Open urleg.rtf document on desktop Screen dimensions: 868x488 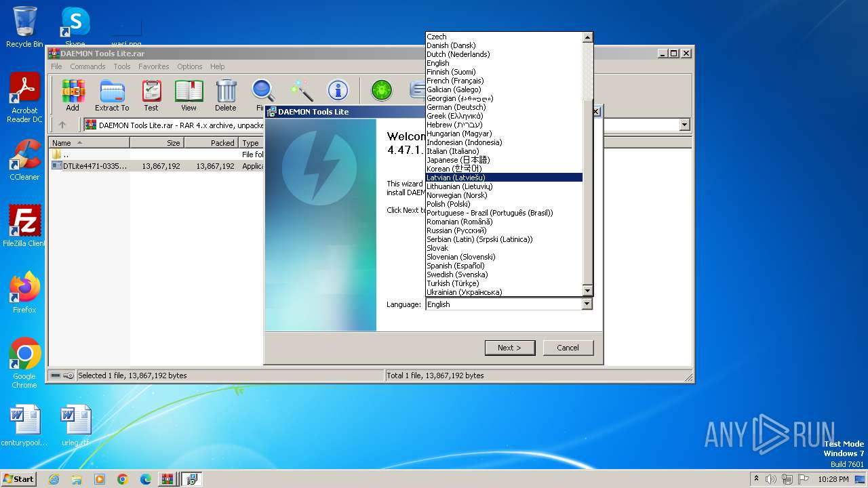(x=75, y=426)
